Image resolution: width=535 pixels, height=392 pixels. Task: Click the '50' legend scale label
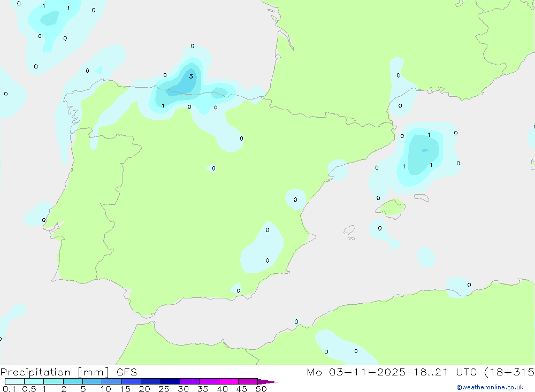click(x=261, y=389)
